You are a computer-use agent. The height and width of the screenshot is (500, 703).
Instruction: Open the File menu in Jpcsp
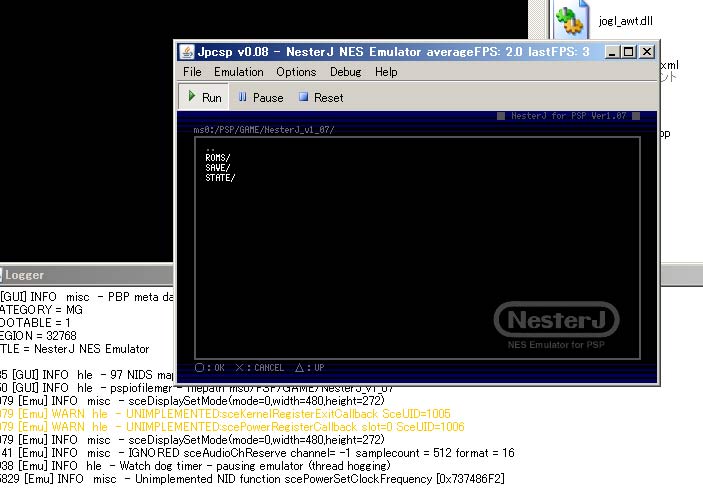tap(192, 72)
